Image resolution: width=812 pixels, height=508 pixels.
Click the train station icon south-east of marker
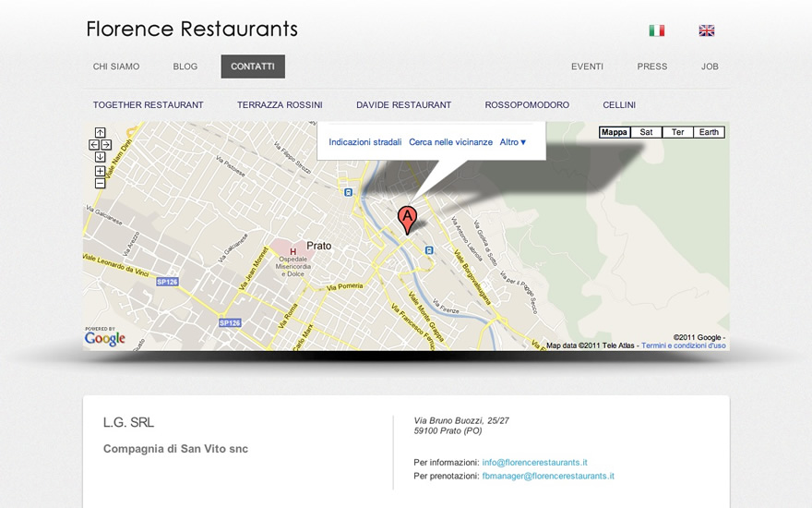429,250
